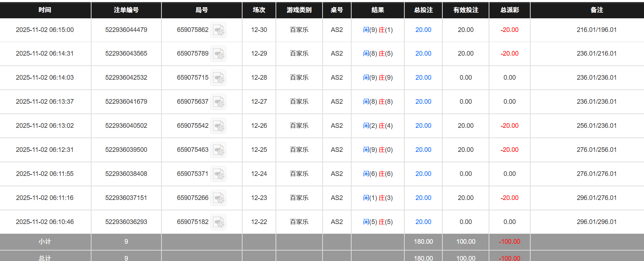Click the 有效投注 column header
The image size is (644, 261).
[465, 10]
